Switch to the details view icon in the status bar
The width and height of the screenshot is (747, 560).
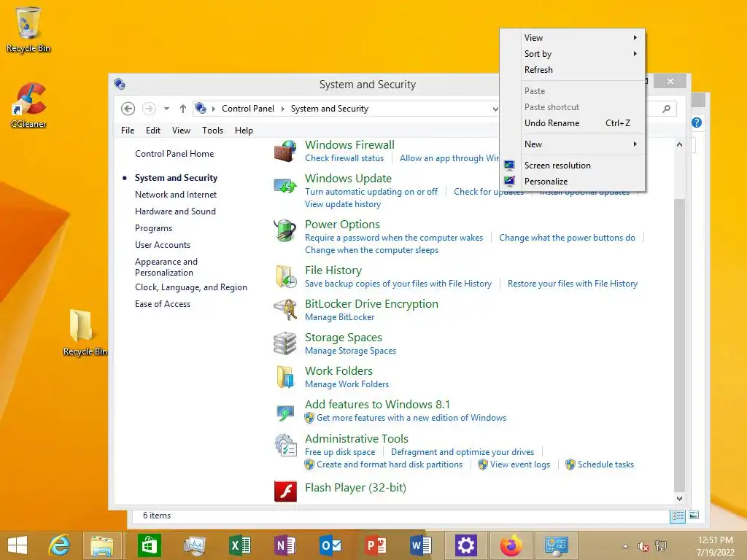678,516
